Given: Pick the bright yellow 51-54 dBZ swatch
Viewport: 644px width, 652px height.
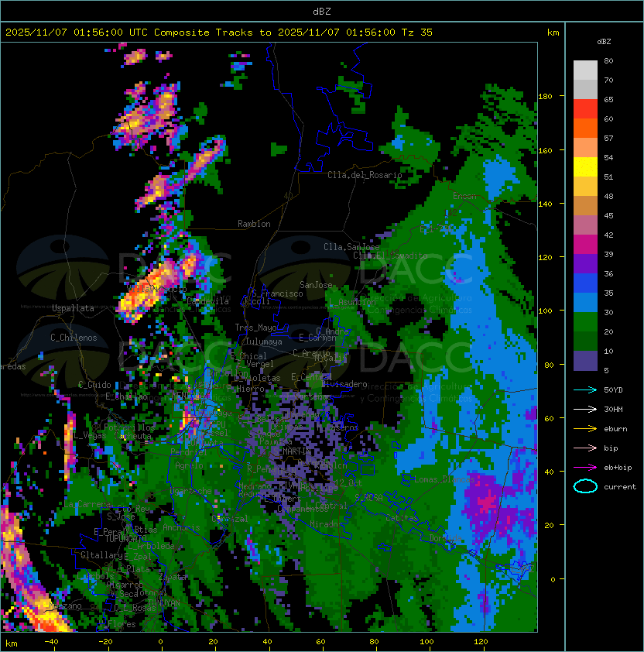Looking at the screenshot, I should (585, 166).
